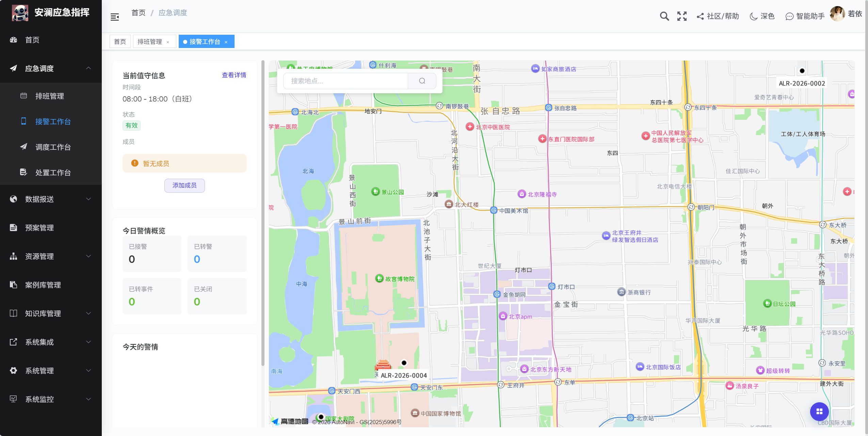This screenshot has height=436, width=868.
Task: Click the 排班管理 calendar icon
Action: 23,96
